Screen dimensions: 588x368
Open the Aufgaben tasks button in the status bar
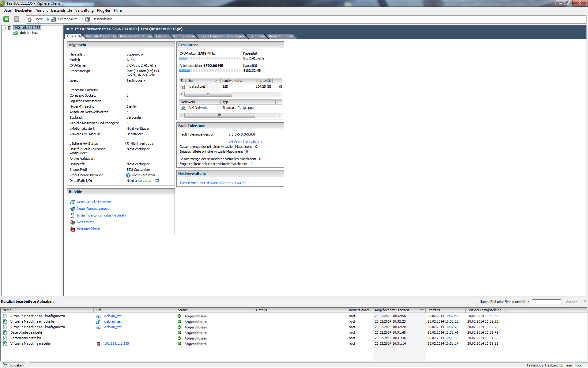13,365
